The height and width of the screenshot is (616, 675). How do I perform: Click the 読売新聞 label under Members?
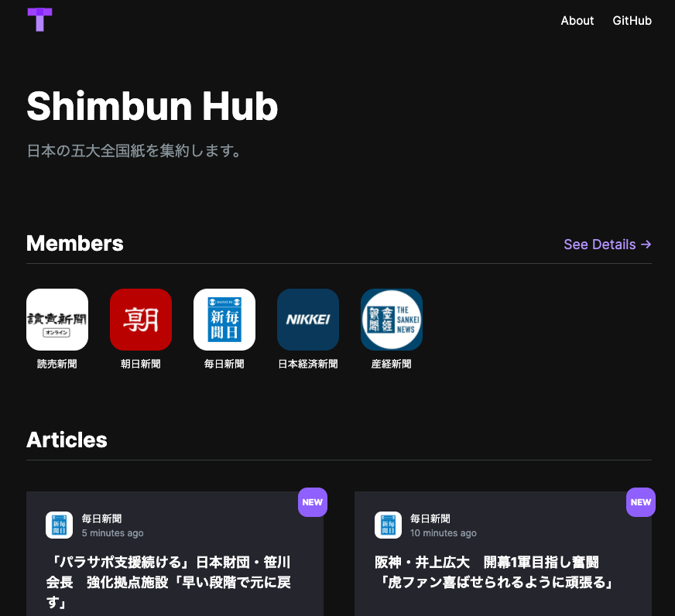(x=57, y=364)
